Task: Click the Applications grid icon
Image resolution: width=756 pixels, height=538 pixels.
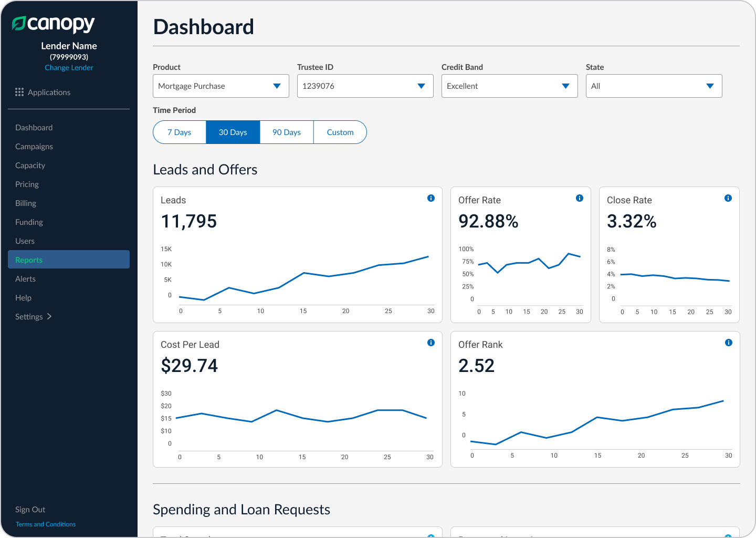Action: pos(19,92)
